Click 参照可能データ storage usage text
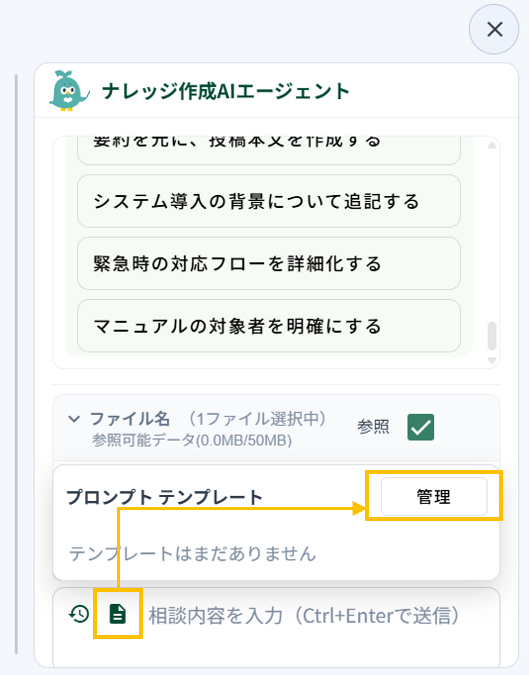The image size is (529, 675). coord(192,440)
